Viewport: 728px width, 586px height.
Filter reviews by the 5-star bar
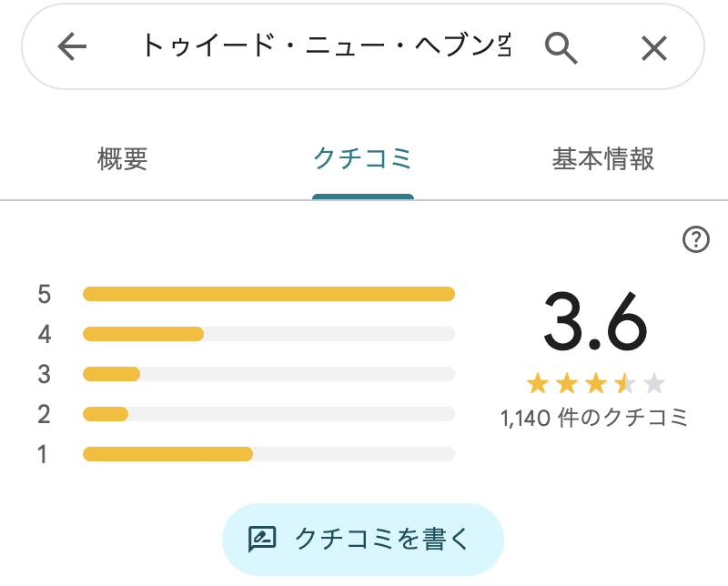(x=268, y=294)
